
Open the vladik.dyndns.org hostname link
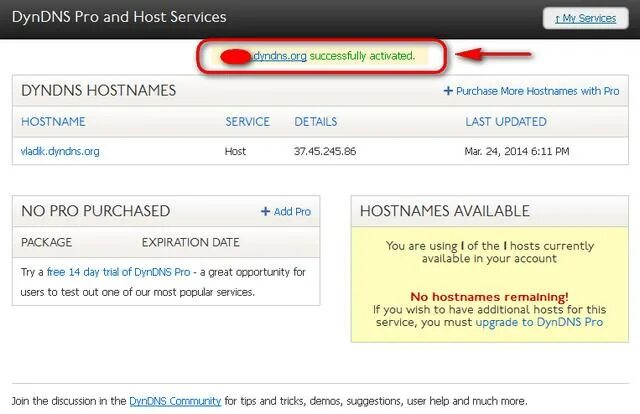(60, 151)
